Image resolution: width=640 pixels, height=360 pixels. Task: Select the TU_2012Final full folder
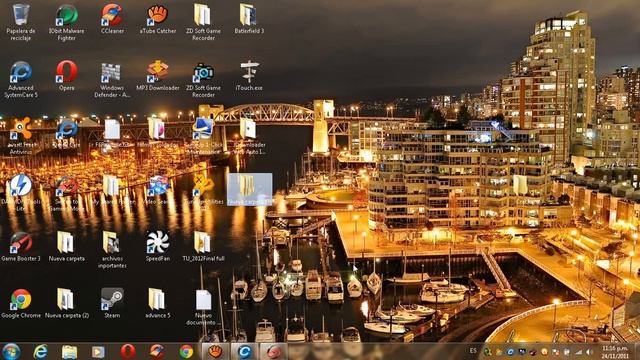[203, 246]
